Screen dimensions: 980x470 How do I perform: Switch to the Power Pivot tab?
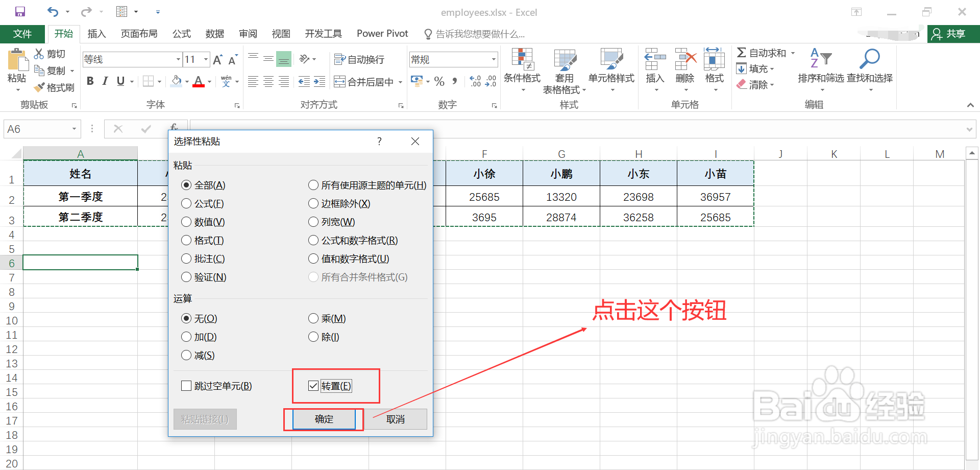382,34
